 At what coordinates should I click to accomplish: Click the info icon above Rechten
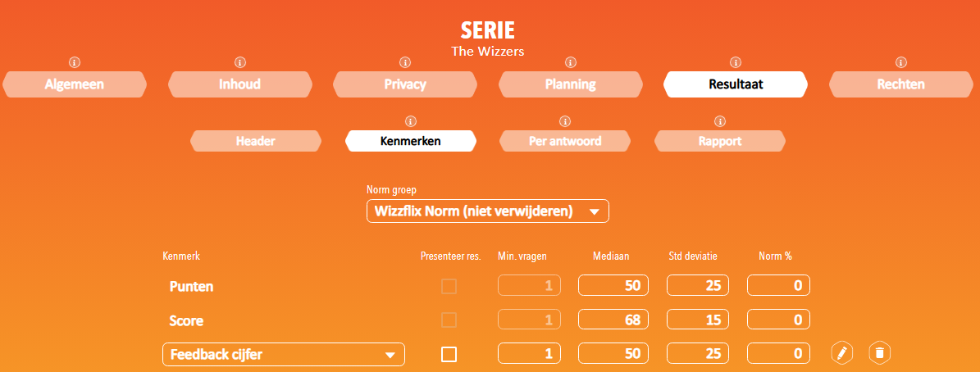(900, 62)
